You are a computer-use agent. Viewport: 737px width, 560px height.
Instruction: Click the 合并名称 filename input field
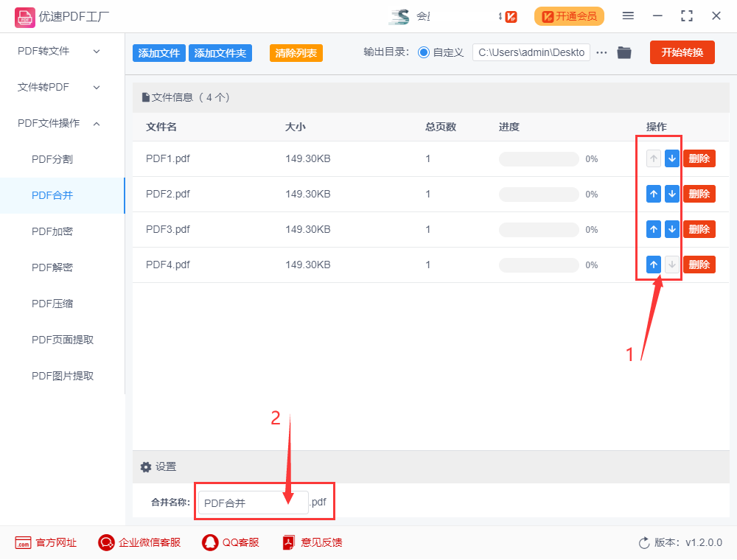(252, 502)
